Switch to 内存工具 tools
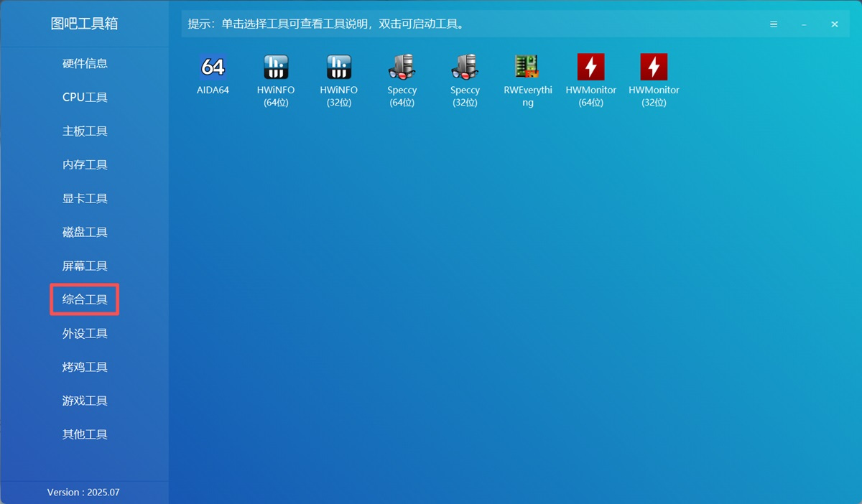Image resolution: width=862 pixels, height=504 pixels. click(84, 164)
